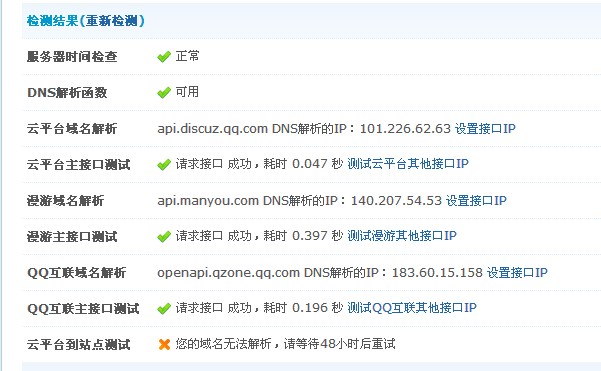
Task: Click orange X icon in 云平台到站点测试 row
Action: pos(164,344)
